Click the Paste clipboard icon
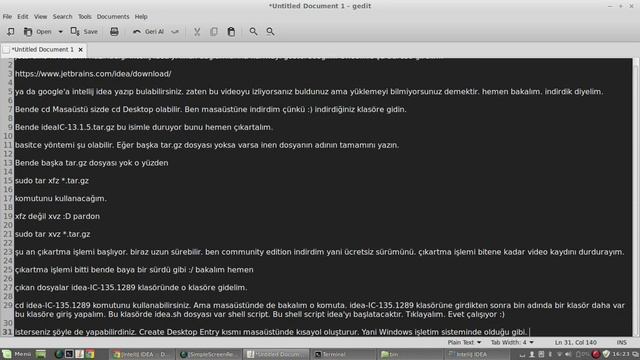The height and width of the screenshot is (360, 640). click(x=231, y=31)
